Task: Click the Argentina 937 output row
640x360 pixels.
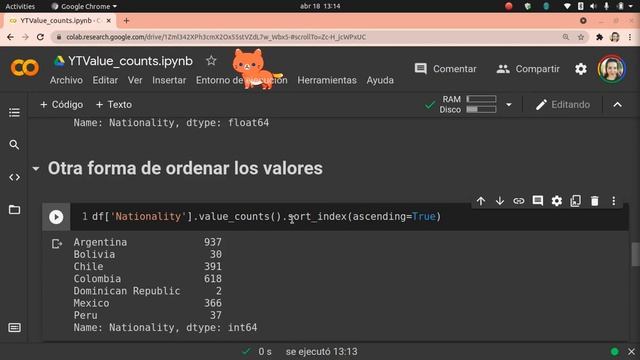Action: (147, 242)
